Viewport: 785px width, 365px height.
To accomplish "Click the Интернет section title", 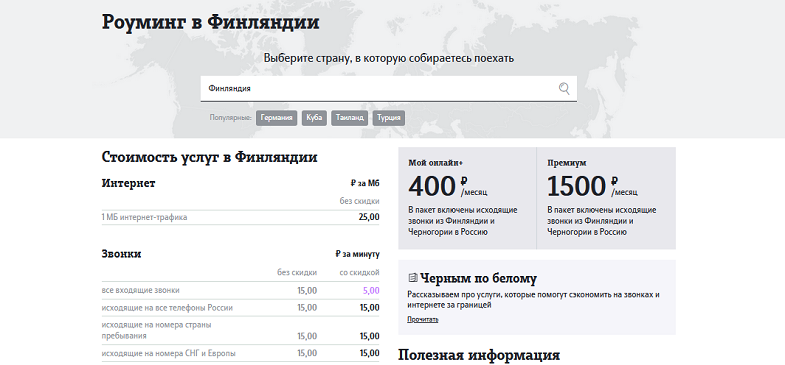I will (x=128, y=183).
